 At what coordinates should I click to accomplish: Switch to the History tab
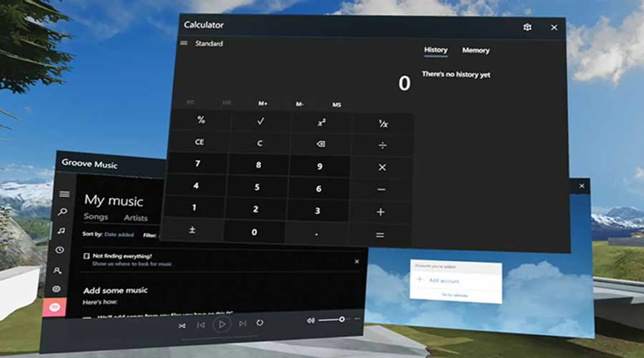436,50
